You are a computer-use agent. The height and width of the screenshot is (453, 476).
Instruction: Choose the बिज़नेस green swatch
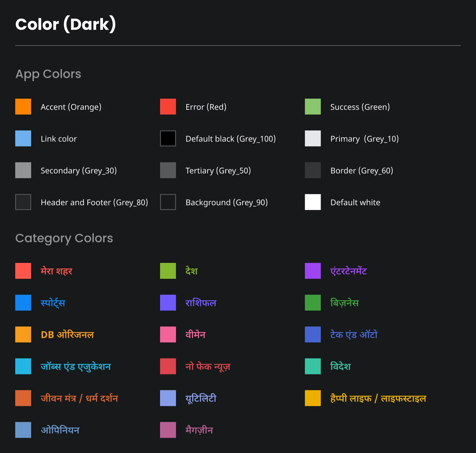tap(313, 302)
